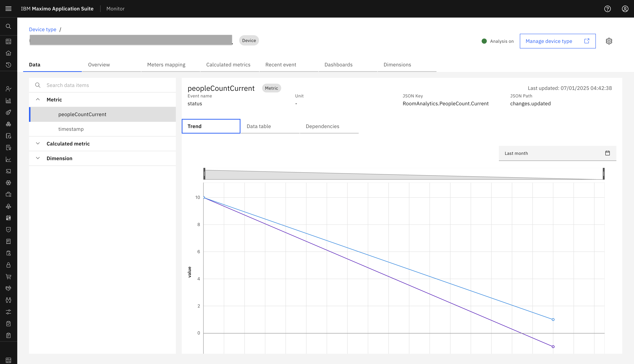
Task: Click the left handle of chart zoom slider
Action: click(204, 174)
